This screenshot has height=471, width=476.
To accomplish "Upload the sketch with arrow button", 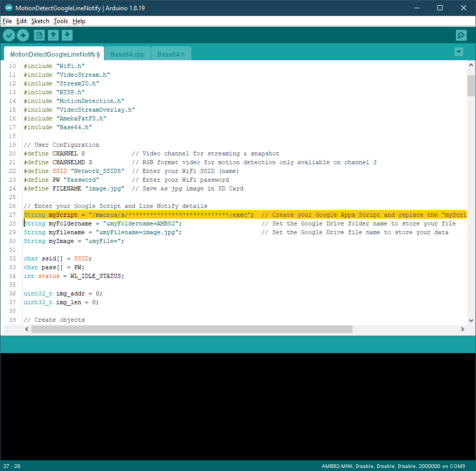I will click(23, 36).
